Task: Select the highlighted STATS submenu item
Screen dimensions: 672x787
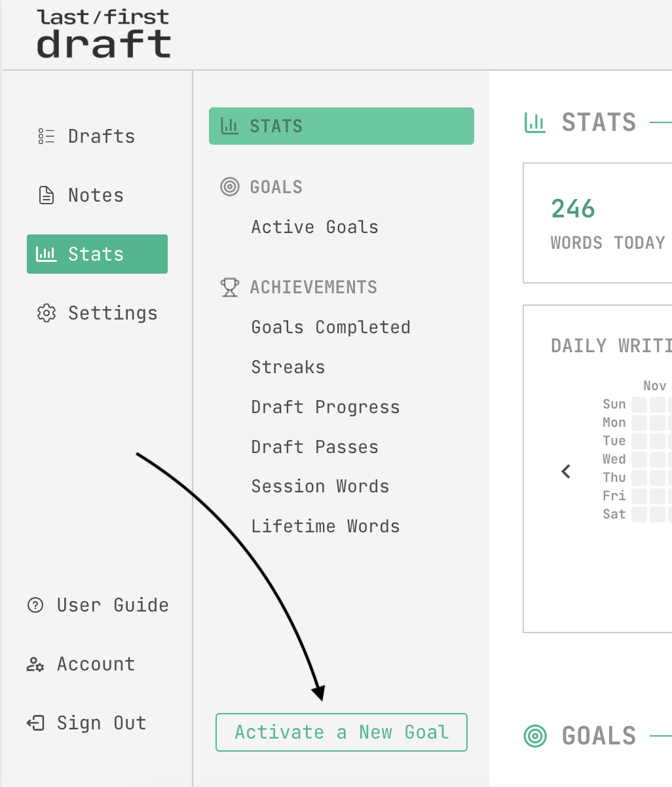Action: point(341,126)
